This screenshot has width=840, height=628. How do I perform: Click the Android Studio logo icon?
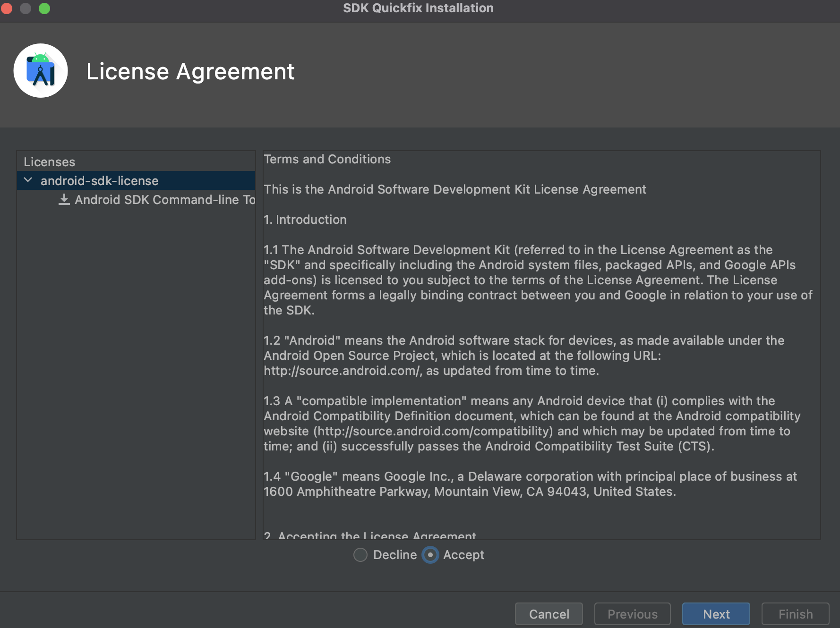coord(41,71)
